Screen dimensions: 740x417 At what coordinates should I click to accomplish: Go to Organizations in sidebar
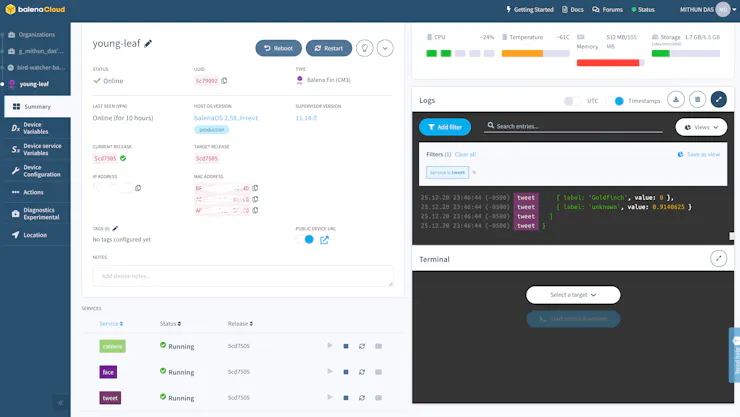pyautogui.click(x=32, y=34)
